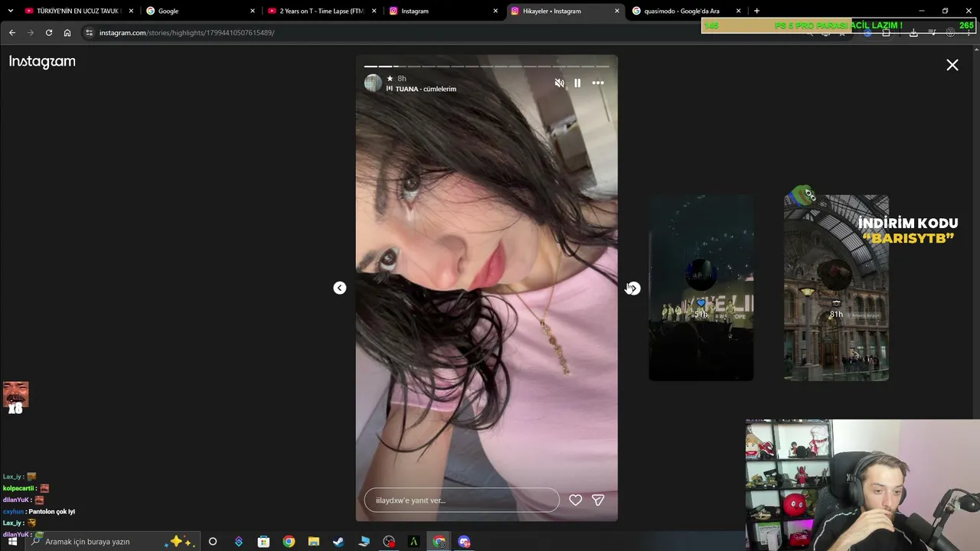Close the 2 Years on T tab
Viewport: 980px width, 551px height.
[374, 11]
